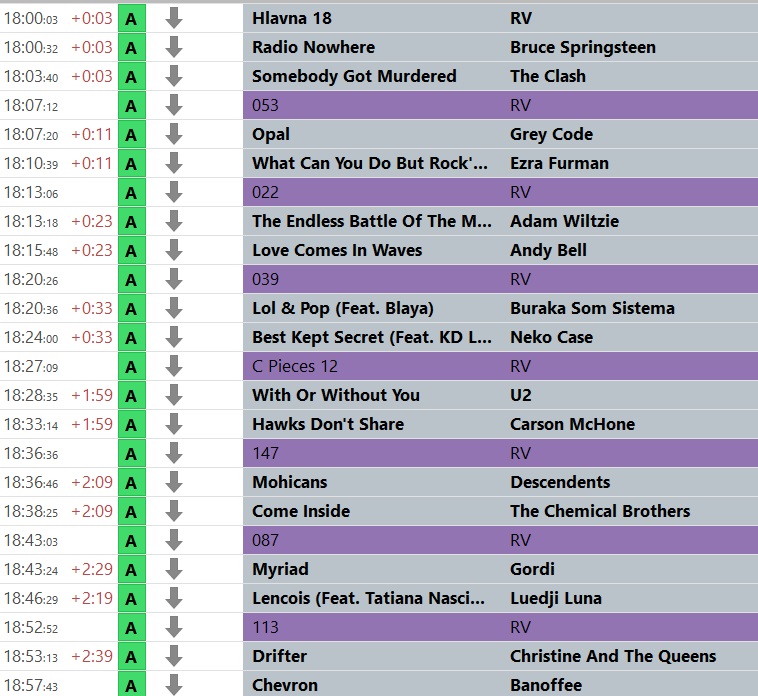Image resolution: width=758 pixels, height=696 pixels.
Task: Select Lol & Pop (Feat. Blaya) title
Action: click(x=343, y=309)
